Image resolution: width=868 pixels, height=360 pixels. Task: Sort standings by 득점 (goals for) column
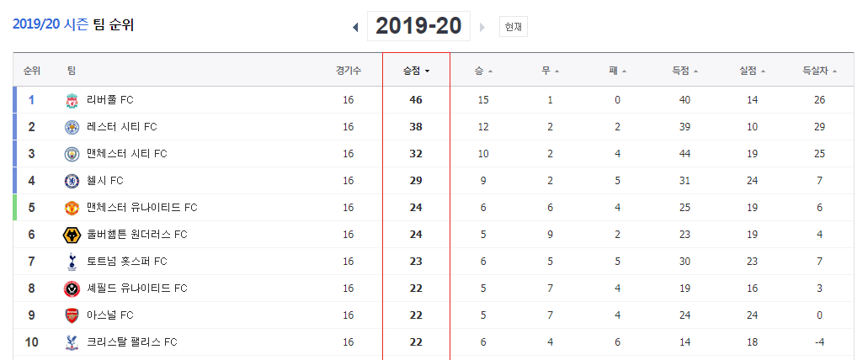click(684, 71)
